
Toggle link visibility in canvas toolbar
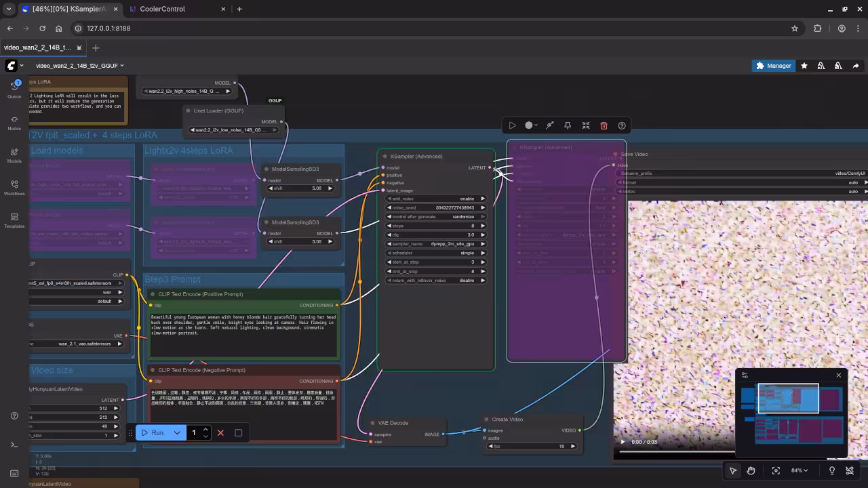[850, 470]
